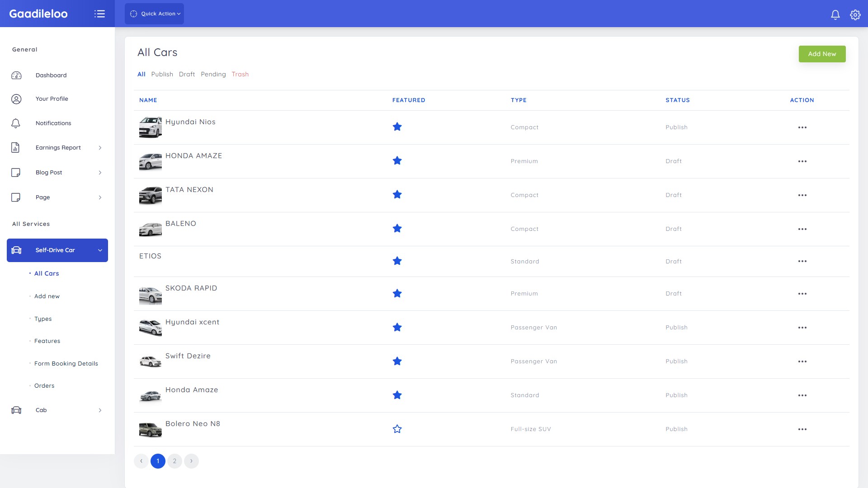Toggle featured star for HONDA AMAZE Premium
The width and height of the screenshot is (868, 488).
[397, 161]
